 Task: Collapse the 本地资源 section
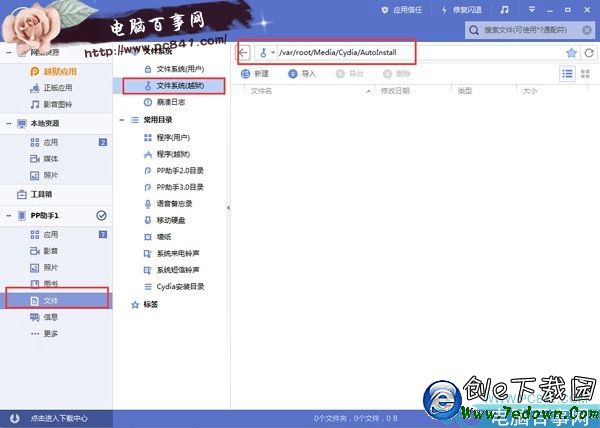coord(9,124)
